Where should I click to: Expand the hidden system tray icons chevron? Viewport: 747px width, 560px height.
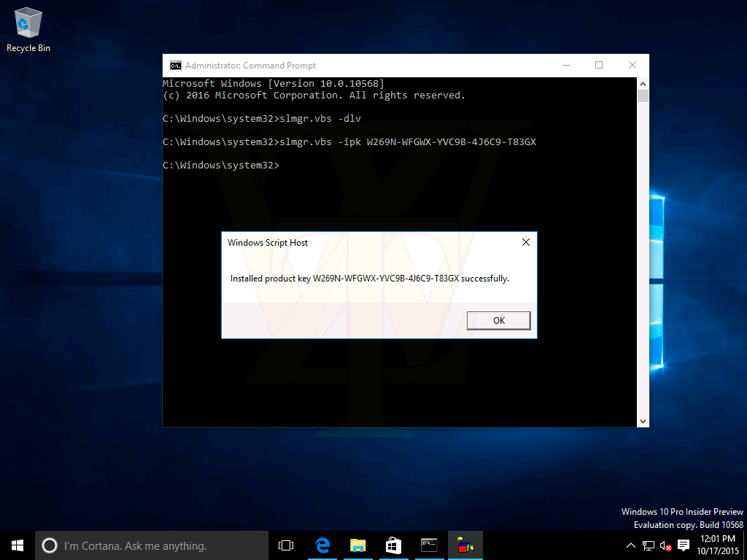point(631,545)
